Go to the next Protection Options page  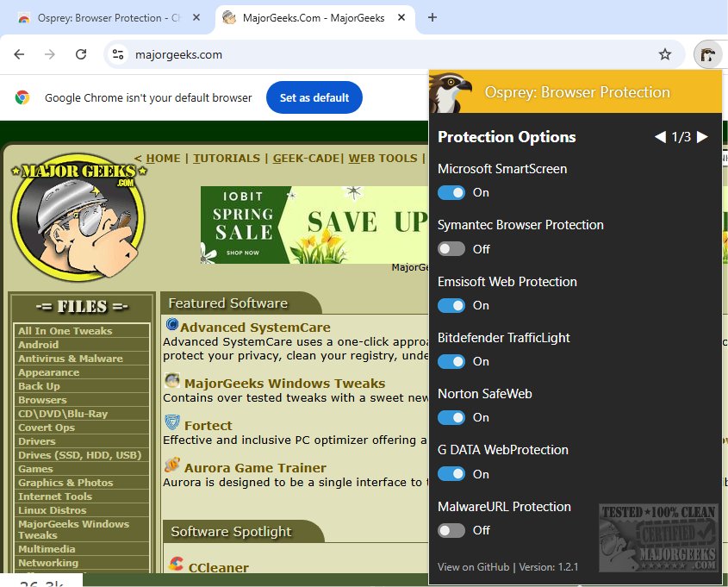pos(702,136)
